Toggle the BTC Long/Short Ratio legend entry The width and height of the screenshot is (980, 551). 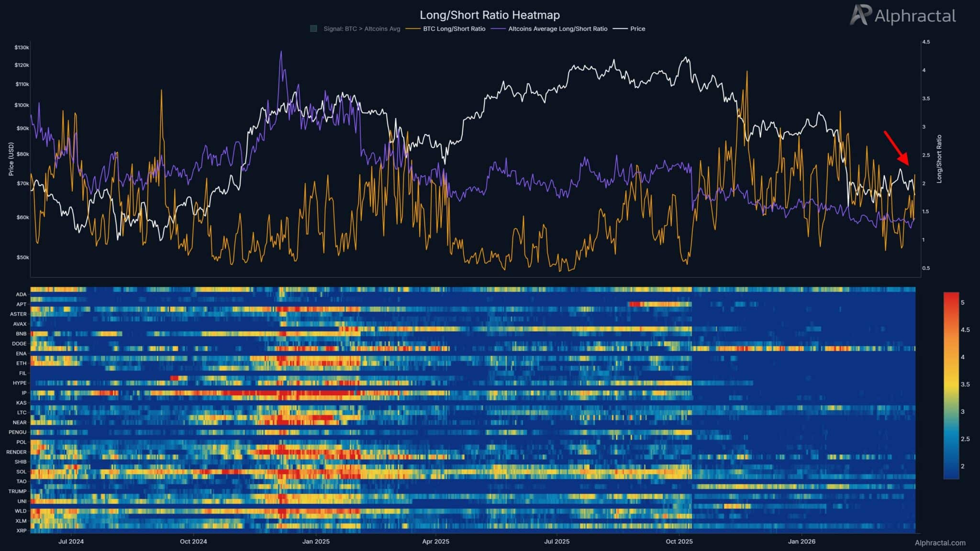[x=454, y=29]
